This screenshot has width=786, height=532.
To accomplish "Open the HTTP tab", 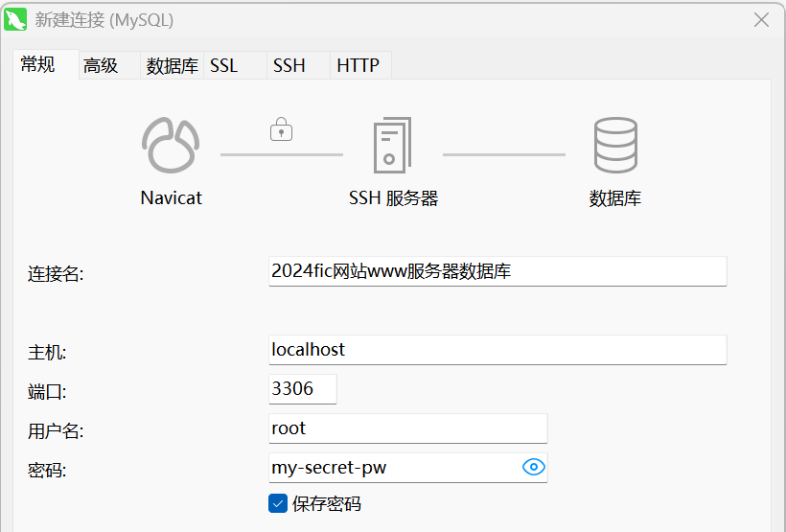I will [360, 65].
